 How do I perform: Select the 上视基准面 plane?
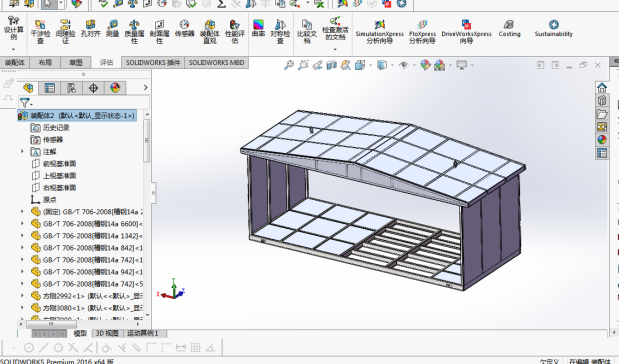coord(59,175)
